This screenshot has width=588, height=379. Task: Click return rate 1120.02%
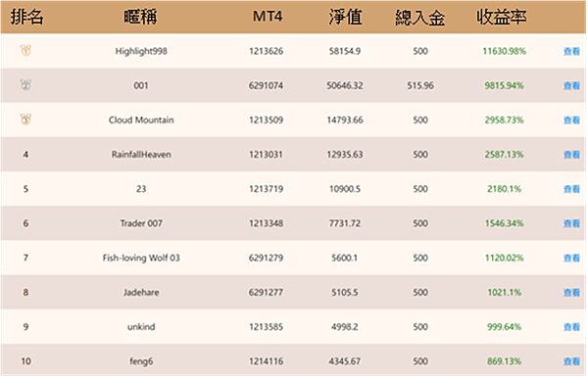tap(505, 259)
